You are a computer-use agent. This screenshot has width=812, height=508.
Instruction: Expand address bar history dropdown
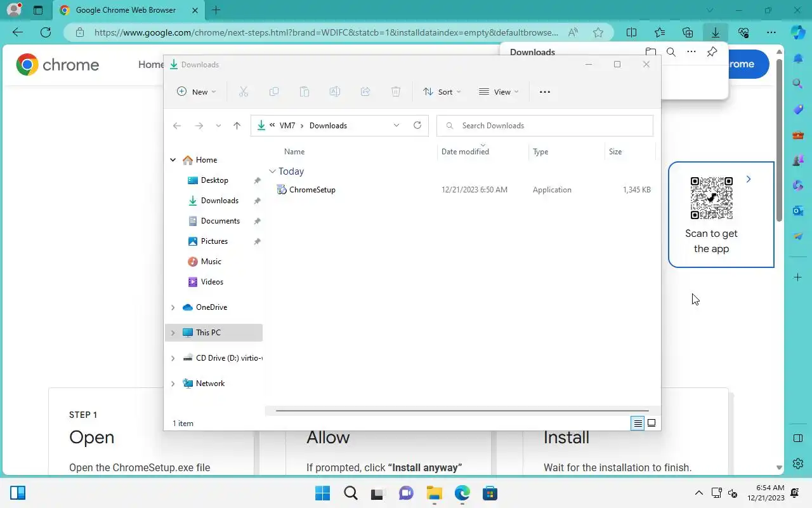coord(396,126)
